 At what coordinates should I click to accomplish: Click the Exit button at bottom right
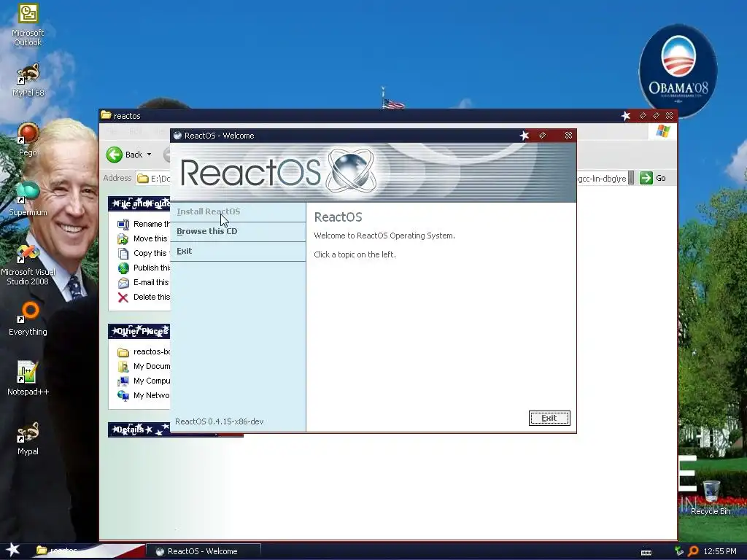549,418
